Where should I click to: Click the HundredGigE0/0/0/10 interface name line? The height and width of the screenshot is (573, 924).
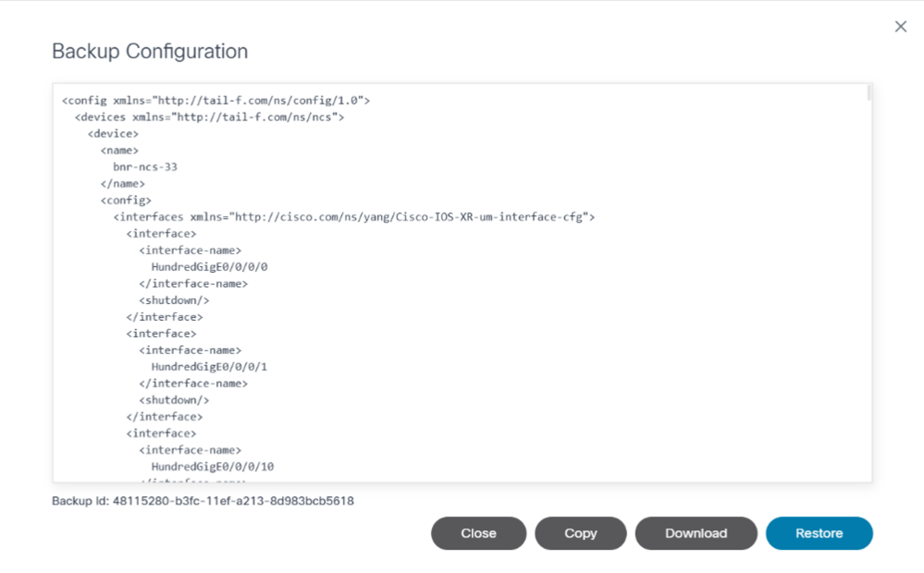212,466
